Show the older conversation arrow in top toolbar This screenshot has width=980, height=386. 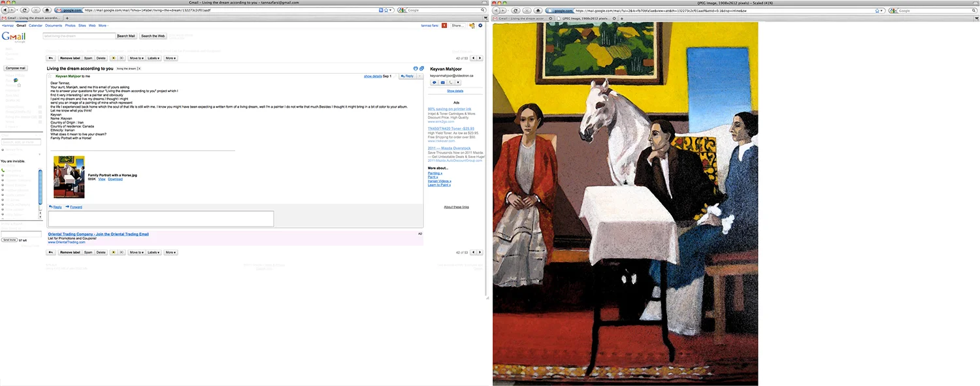tap(480, 58)
